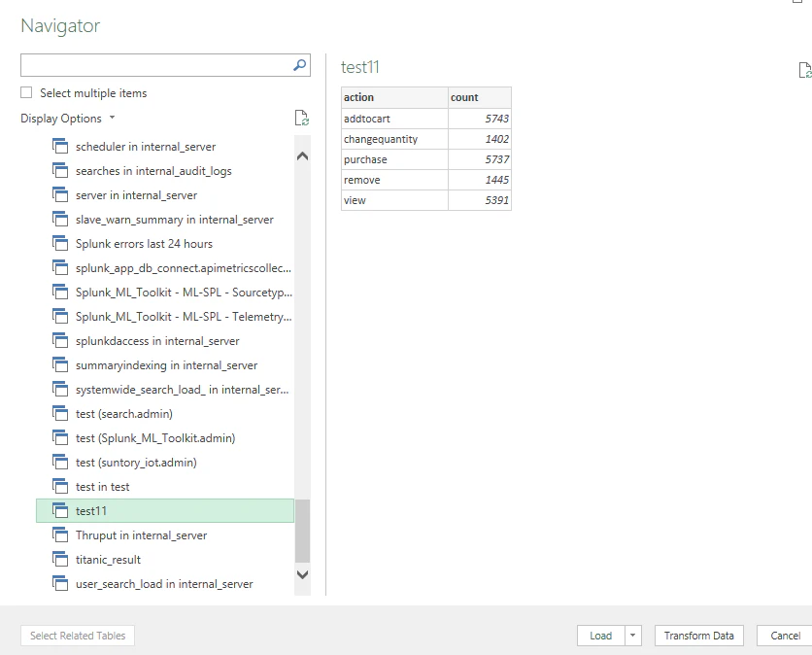Click the table icon for scheduler in internal_server
The width and height of the screenshot is (812, 655).
(60, 146)
